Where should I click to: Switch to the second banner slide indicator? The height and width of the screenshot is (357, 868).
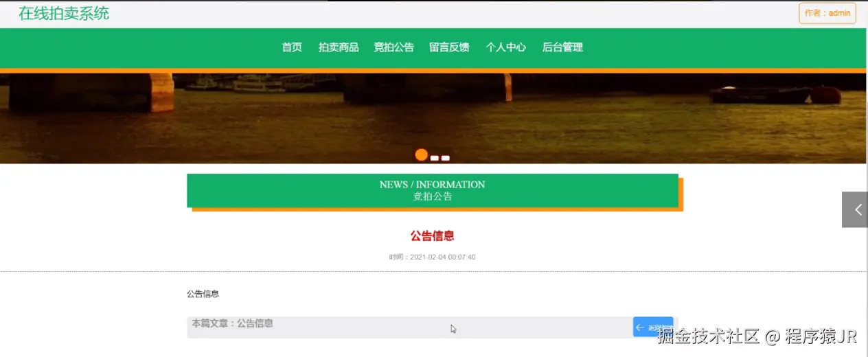435,159
